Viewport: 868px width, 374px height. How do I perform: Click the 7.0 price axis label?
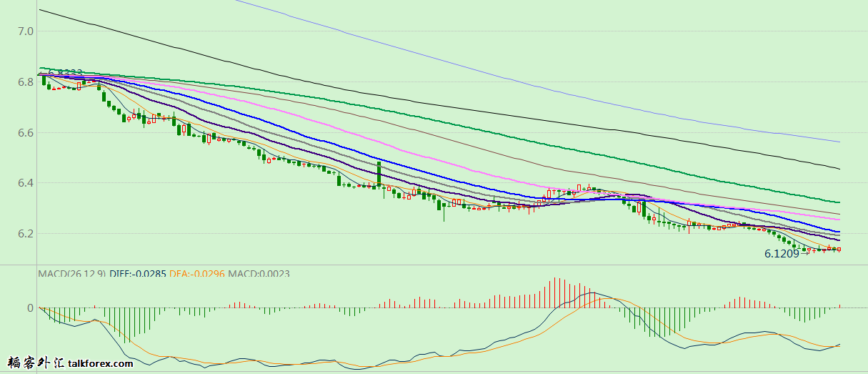26,31
